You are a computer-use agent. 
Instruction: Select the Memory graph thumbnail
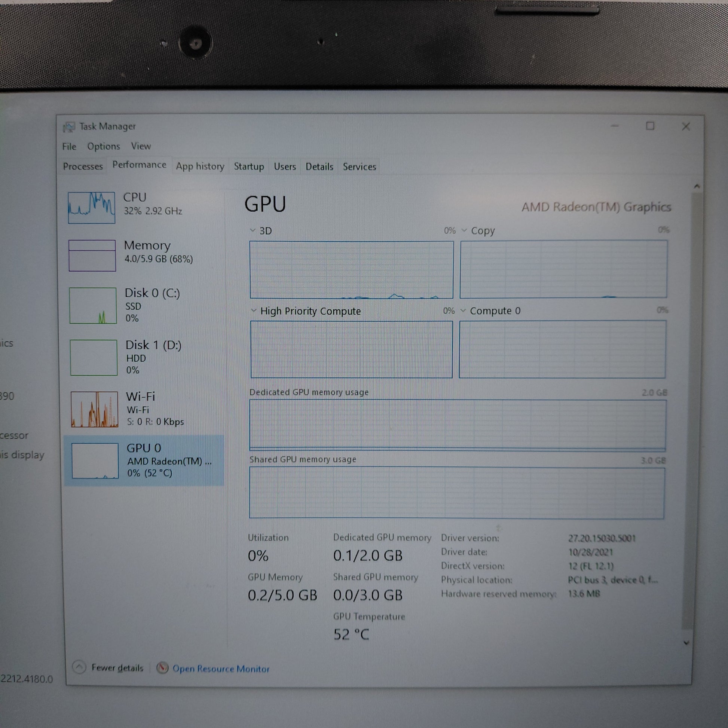click(92, 256)
